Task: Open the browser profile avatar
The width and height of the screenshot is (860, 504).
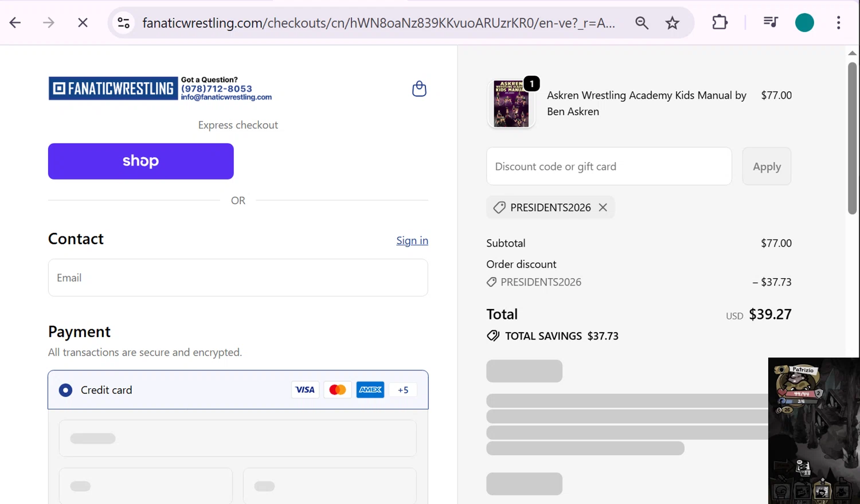Action: (x=804, y=22)
